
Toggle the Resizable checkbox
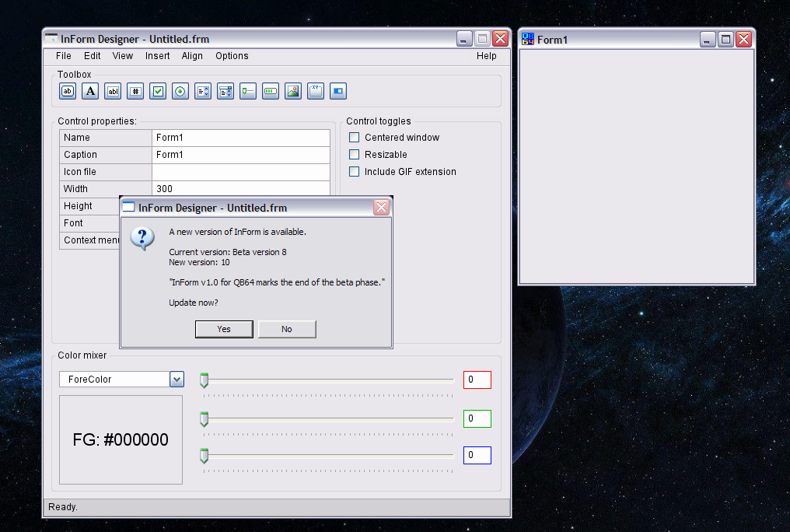[x=355, y=155]
